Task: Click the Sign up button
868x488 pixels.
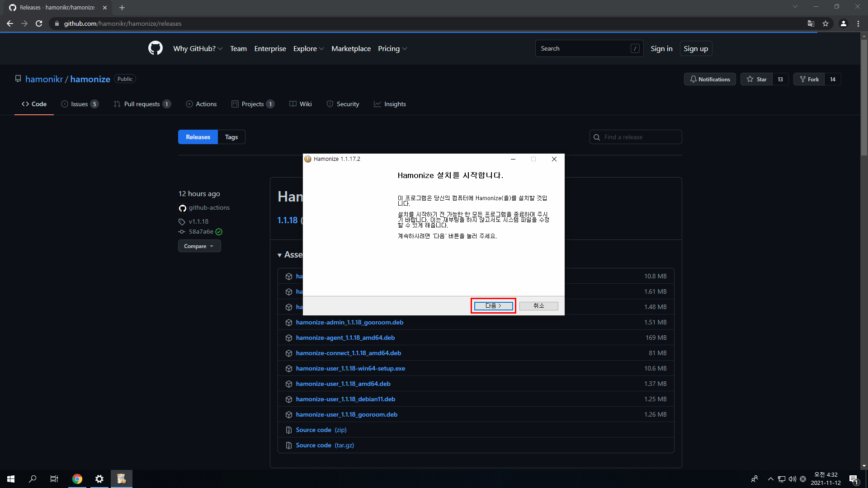Action: pyautogui.click(x=696, y=48)
